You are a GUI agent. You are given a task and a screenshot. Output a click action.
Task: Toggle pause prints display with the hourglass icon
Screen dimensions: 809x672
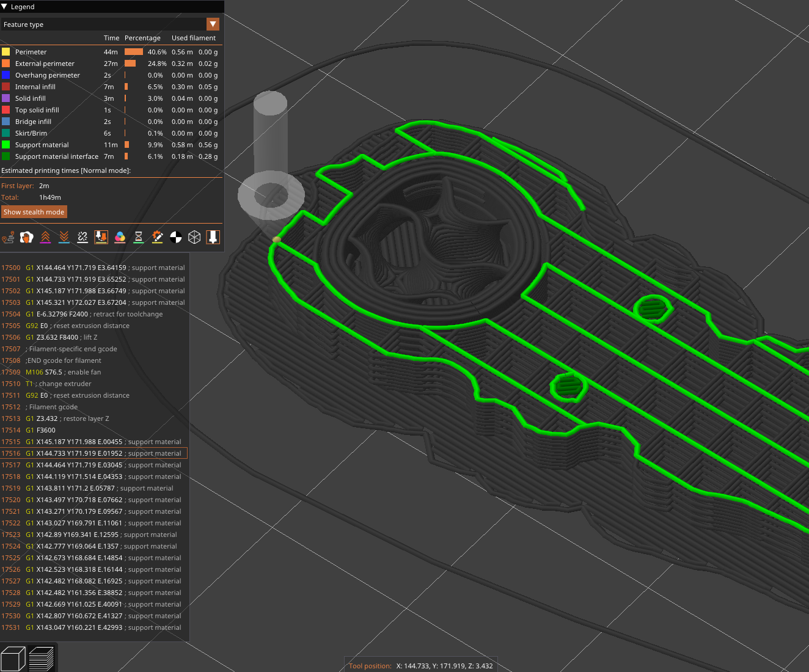pyautogui.click(x=138, y=237)
